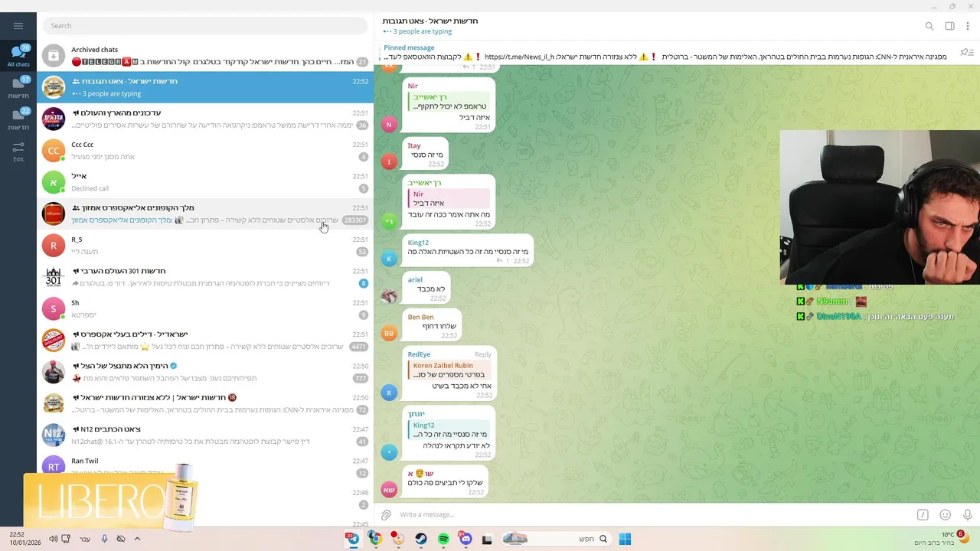
Task: Open group מלך הקופונים אליאקספרס אמזון
Action: tap(205, 214)
